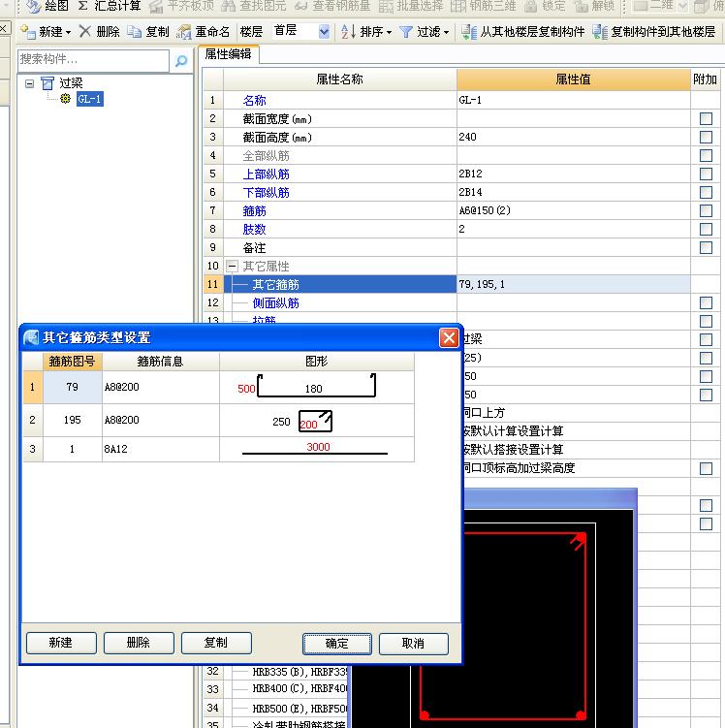Click 删除 in the component toolbar

[x=99, y=32]
